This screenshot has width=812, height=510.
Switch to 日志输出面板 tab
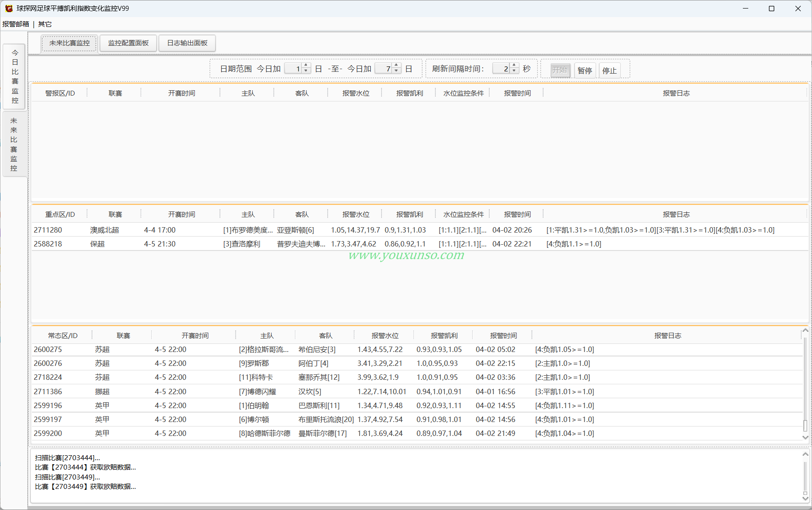click(187, 43)
